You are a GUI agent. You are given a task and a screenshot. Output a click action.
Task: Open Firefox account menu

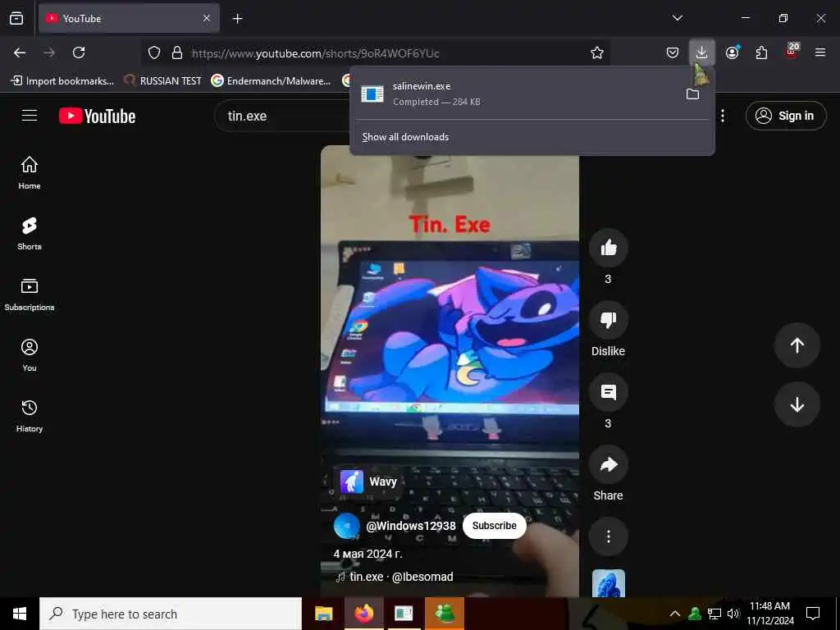(x=733, y=52)
